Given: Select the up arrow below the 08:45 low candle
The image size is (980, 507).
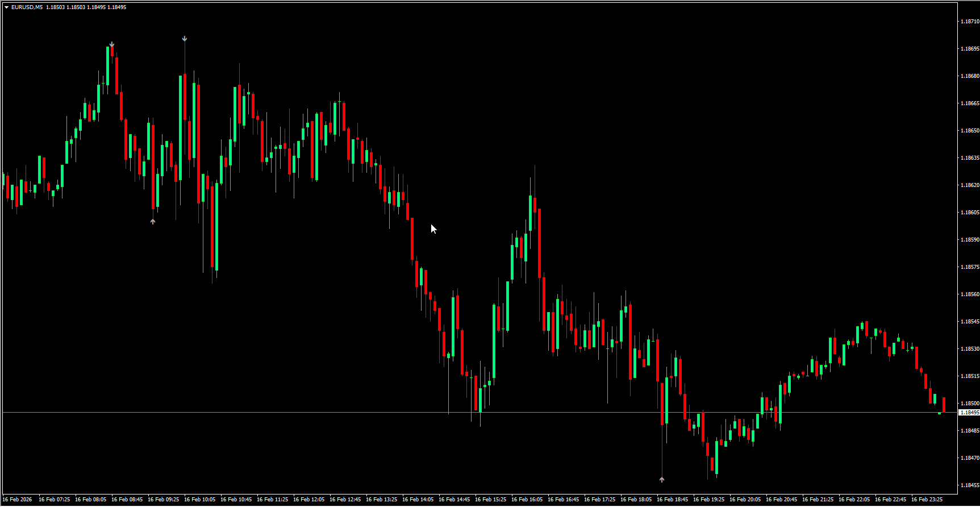Looking at the screenshot, I should click(153, 221).
